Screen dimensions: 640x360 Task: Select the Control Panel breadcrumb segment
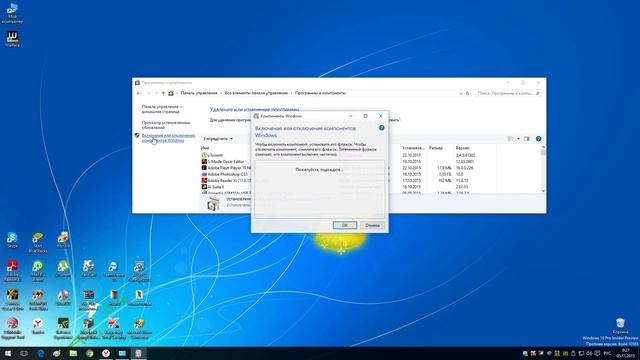199,93
